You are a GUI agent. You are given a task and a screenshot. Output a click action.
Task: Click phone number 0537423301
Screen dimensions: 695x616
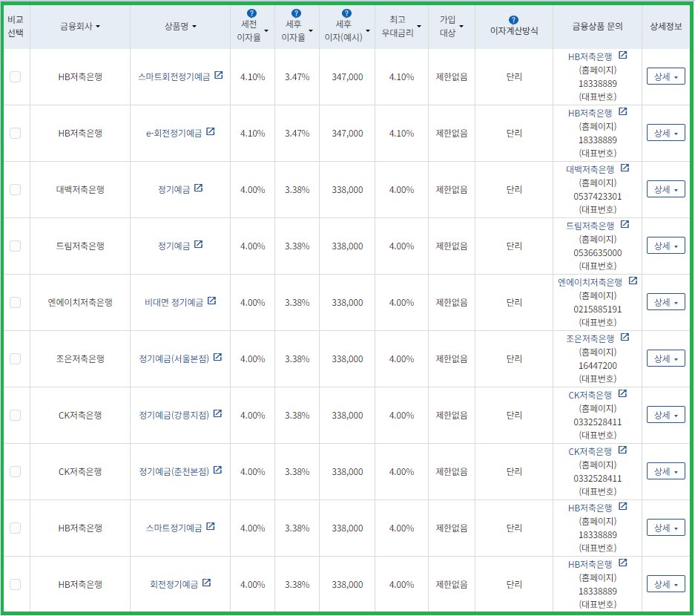pyautogui.click(x=598, y=196)
